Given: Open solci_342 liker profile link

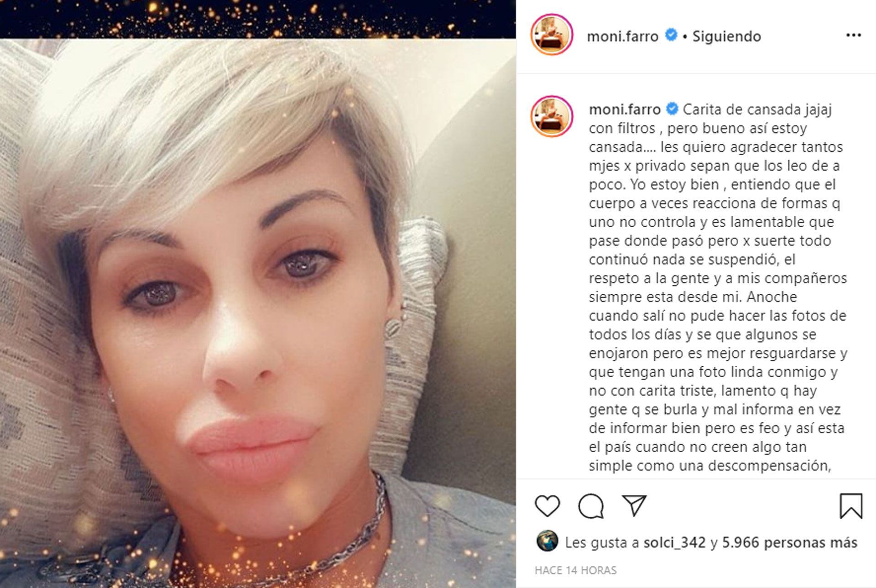Looking at the screenshot, I should 674,542.
